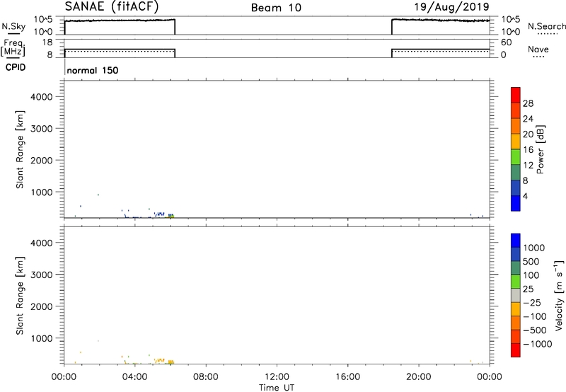Screen dimensions: 566x392
Task: Click the '-500' velocity colorbar tick label
Action: click(x=535, y=330)
